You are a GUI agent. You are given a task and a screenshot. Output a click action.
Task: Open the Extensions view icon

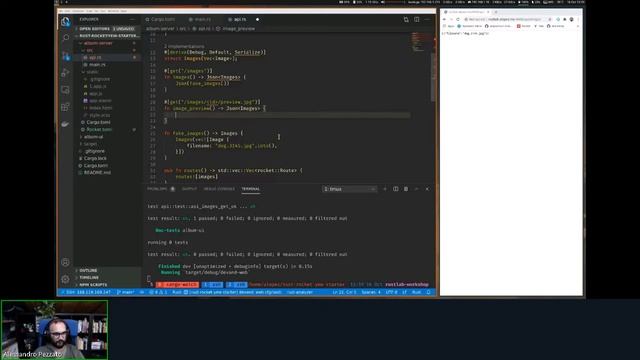pos(66,107)
